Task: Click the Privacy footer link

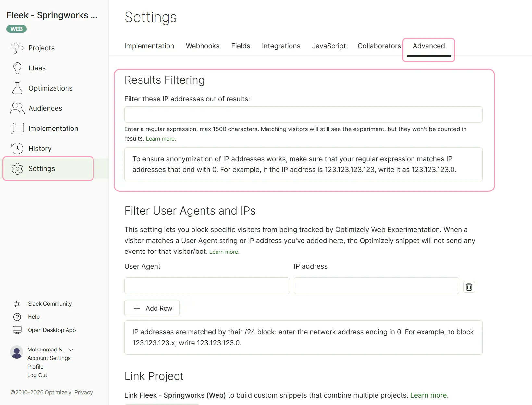Action: [x=83, y=392]
